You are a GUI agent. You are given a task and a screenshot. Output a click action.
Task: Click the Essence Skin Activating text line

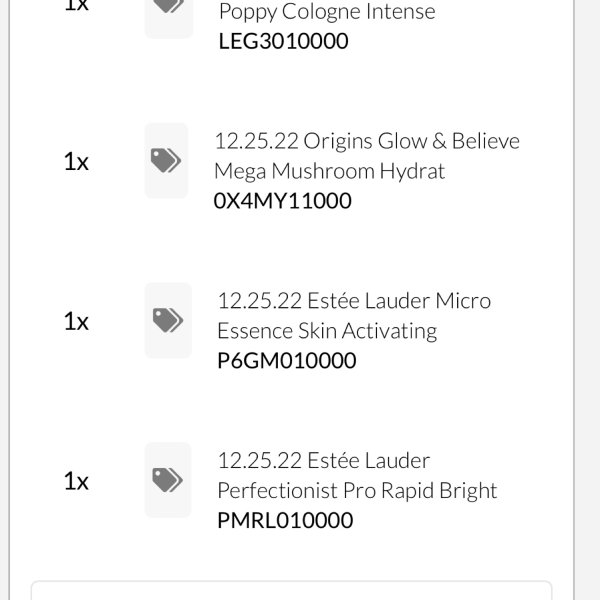pyautogui.click(x=327, y=331)
